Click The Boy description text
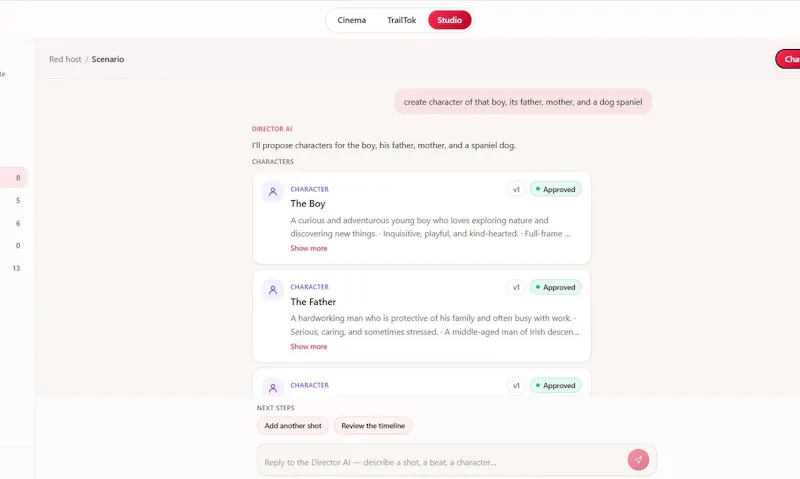 (x=431, y=227)
